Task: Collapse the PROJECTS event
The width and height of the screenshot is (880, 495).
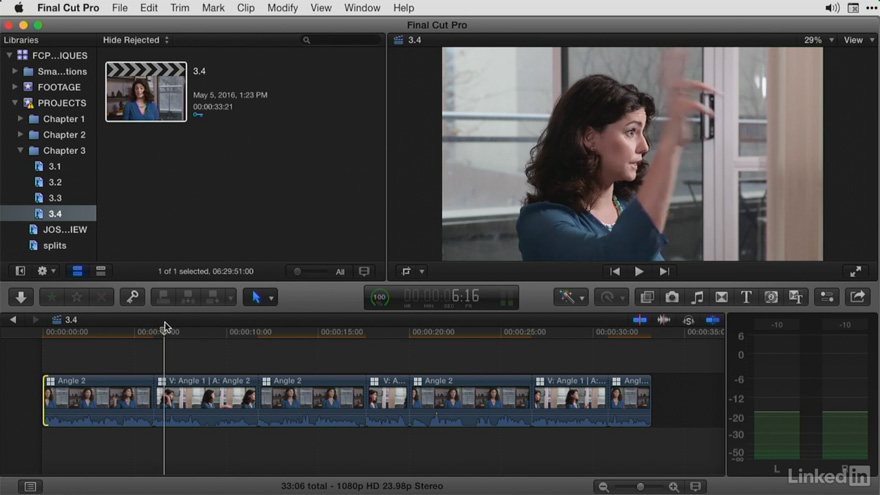Action: 15,103
